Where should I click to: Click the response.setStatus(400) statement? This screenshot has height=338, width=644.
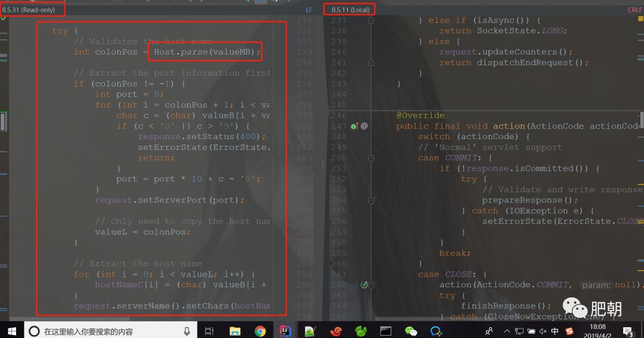click(202, 137)
